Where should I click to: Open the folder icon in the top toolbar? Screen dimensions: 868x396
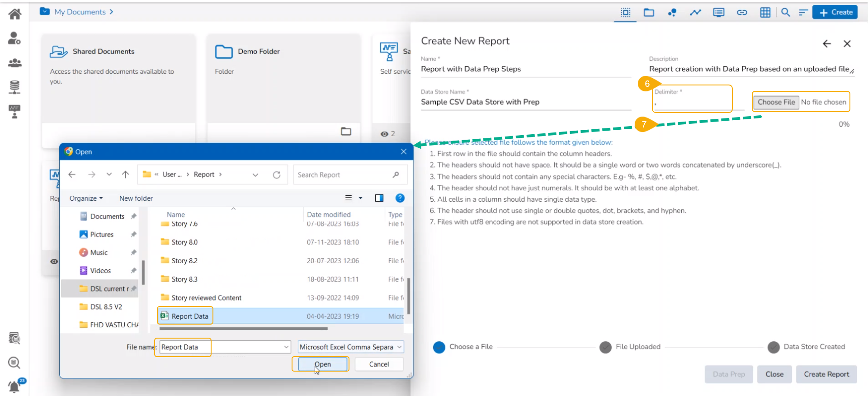[x=649, y=13]
